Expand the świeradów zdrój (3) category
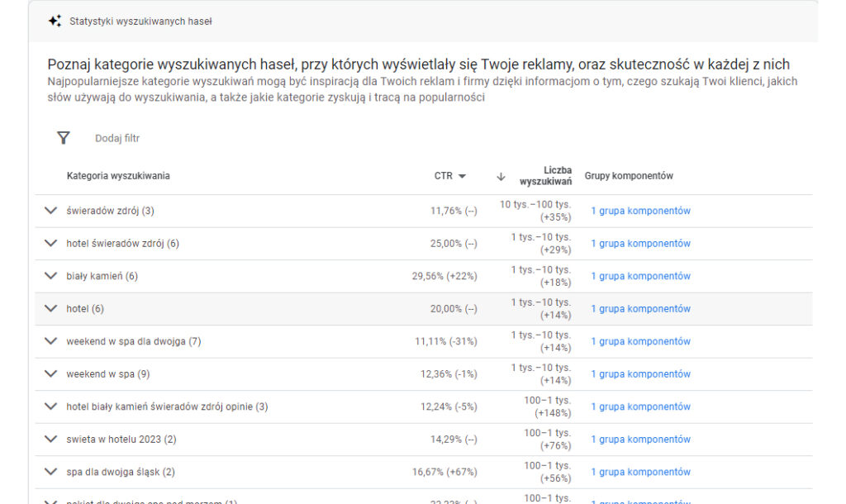 (50, 211)
